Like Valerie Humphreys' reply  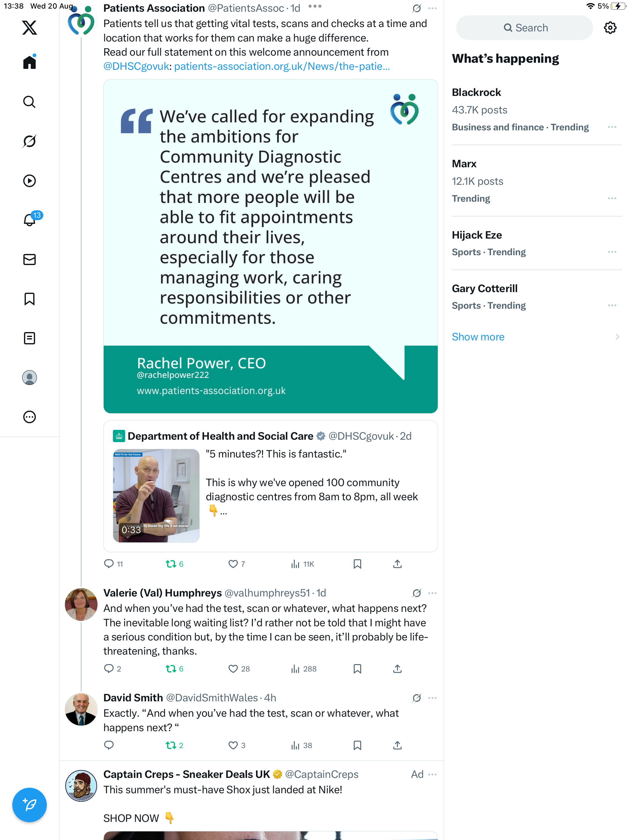click(233, 669)
